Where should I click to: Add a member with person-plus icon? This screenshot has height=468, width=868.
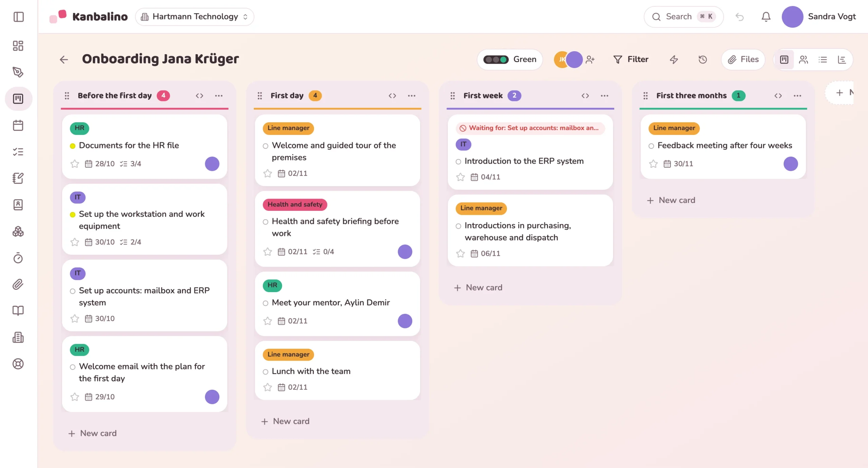(x=590, y=60)
